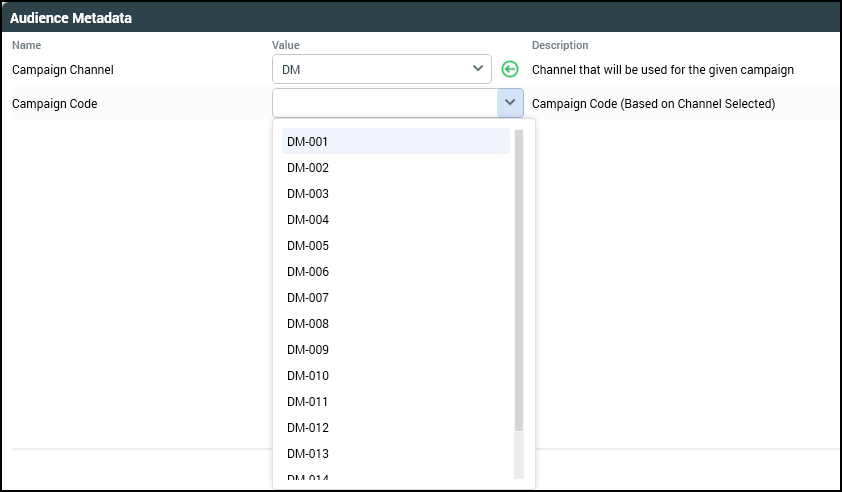Click the dropdown list scrollbar
Viewport: 842px width, 492px height.
[519, 280]
